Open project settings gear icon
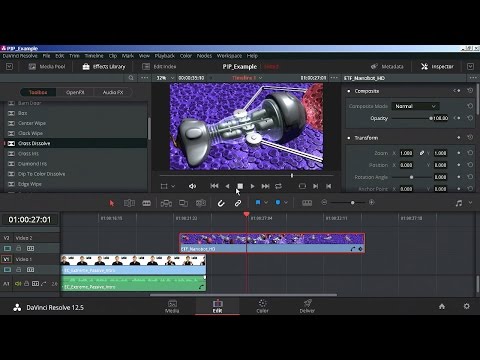The height and width of the screenshot is (360, 480). click(x=467, y=306)
